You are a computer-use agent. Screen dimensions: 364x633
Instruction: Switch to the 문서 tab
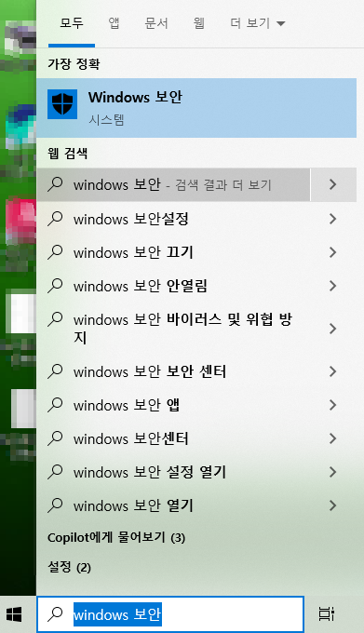click(156, 23)
